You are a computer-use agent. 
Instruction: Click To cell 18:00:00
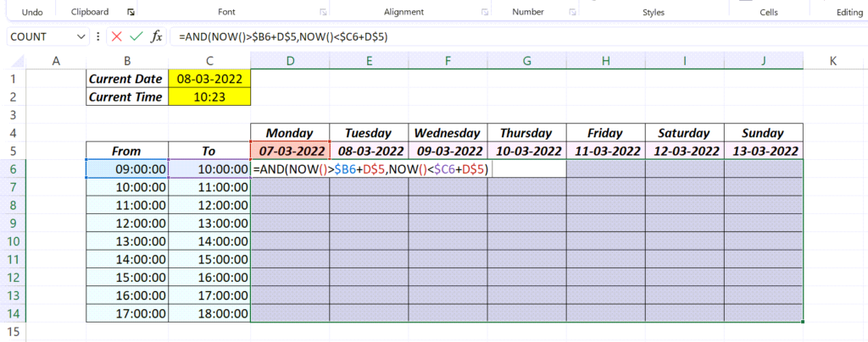click(209, 313)
